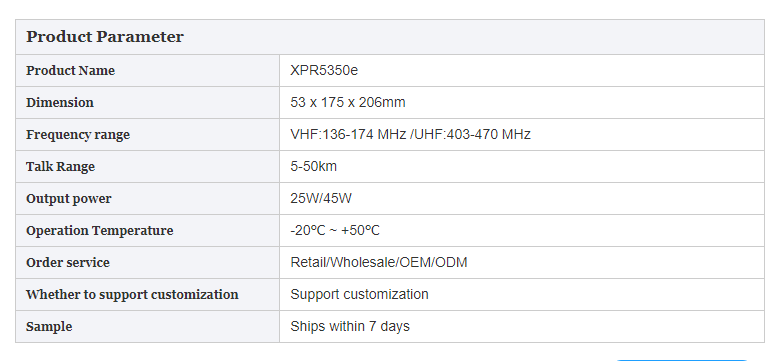Select the Talk Range label

point(60,167)
